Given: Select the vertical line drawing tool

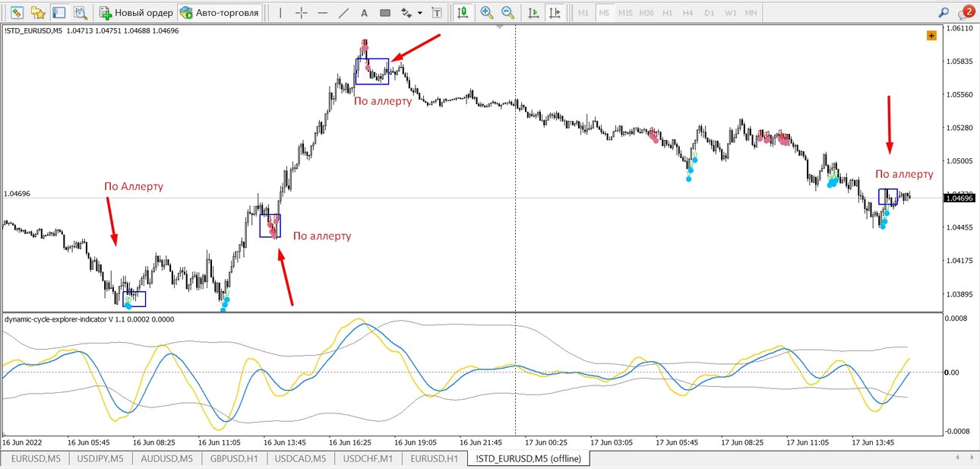Looking at the screenshot, I should point(280,13).
